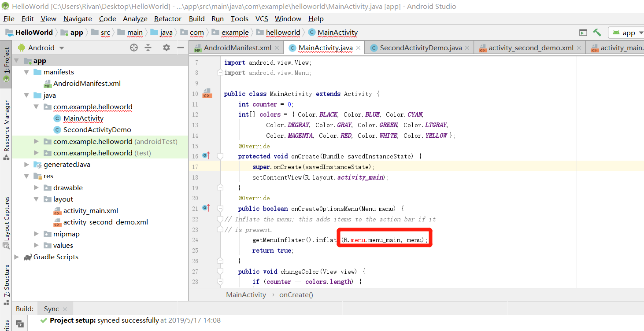Close the AndroidManifest.xml tab
The height and width of the screenshot is (331, 644).
pyautogui.click(x=277, y=48)
